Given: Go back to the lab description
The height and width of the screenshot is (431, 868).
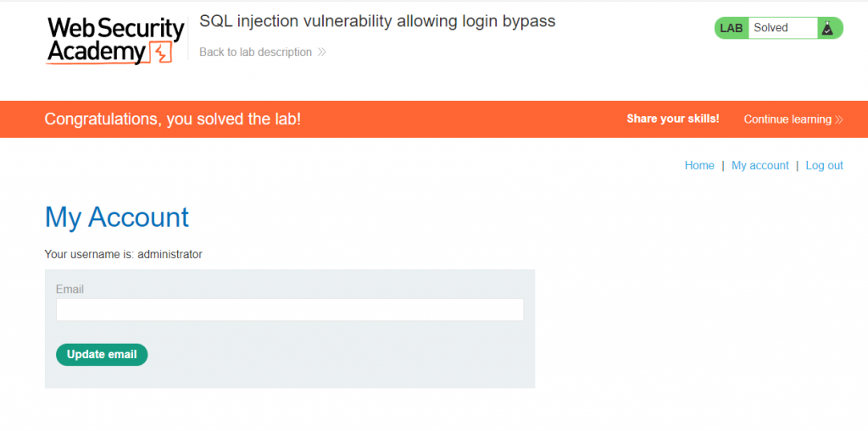Looking at the screenshot, I should [x=256, y=52].
